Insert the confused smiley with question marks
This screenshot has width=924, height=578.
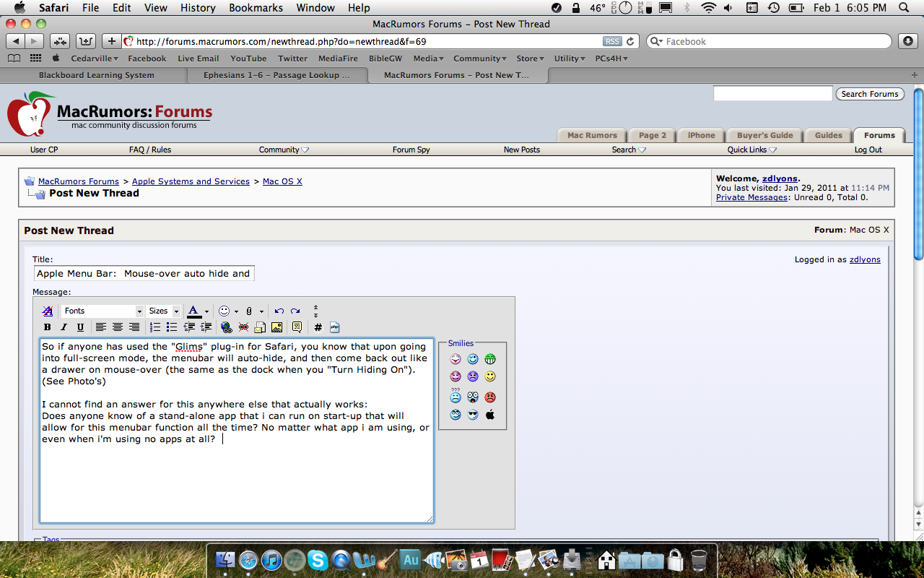[456, 396]
